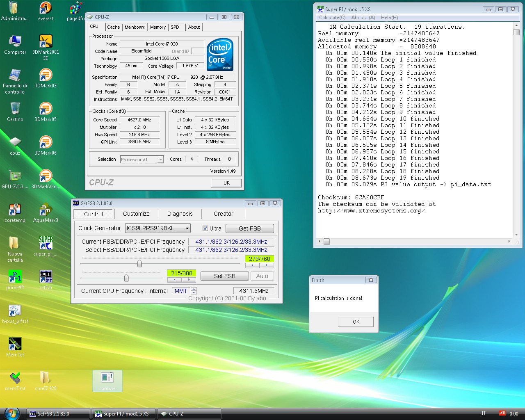
Task: Click the Core Speed 4527.0 MHz value
Action: click(139, 120)
